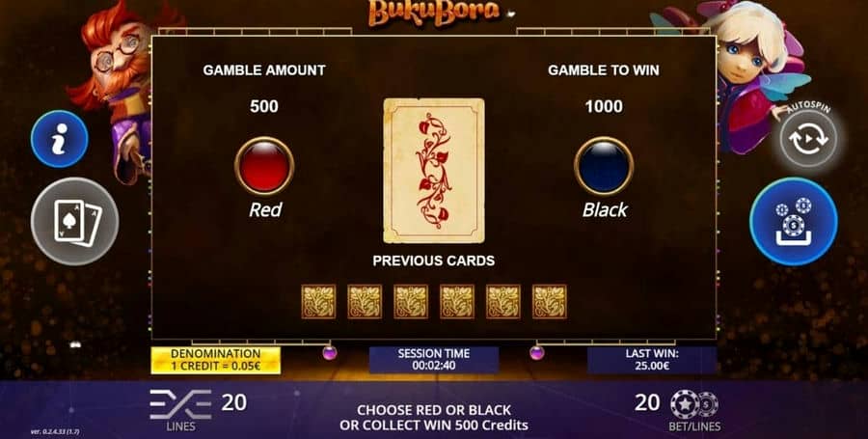Collect winnings with the blue chips button
868x439 pixels.
[794, 222]
